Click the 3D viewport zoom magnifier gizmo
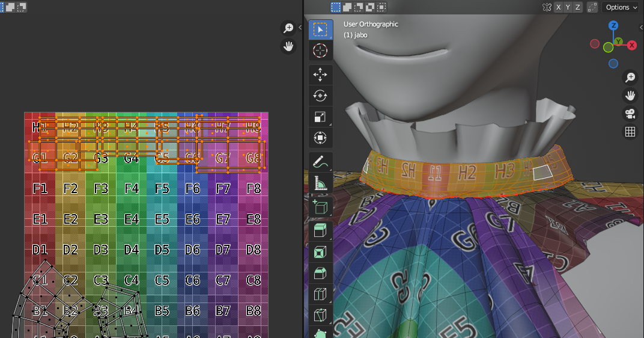This screenshot has height=338, width=644. [x=630, y=77]
